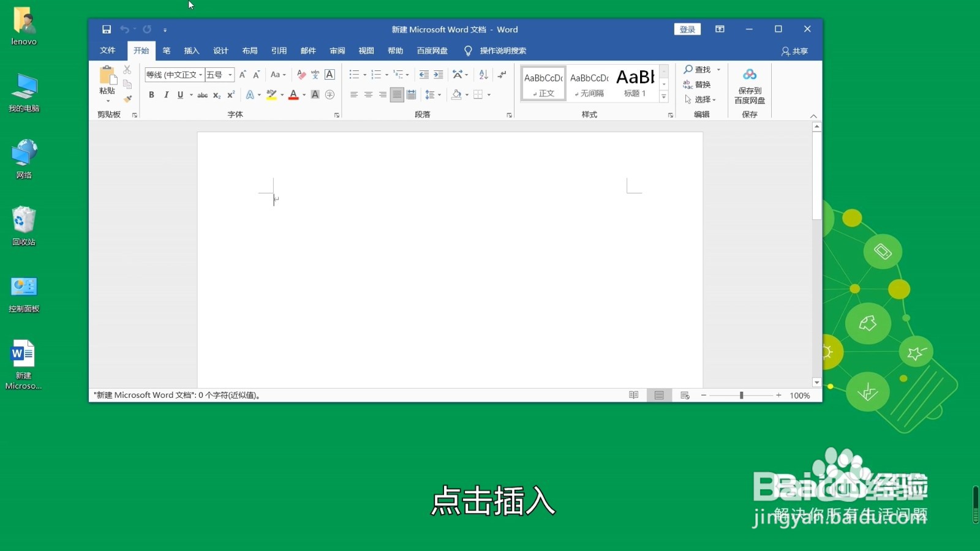Viewport: 980px width, 551px height.
Task: Click the distributed alignment icon
Action: pos(412,95)
